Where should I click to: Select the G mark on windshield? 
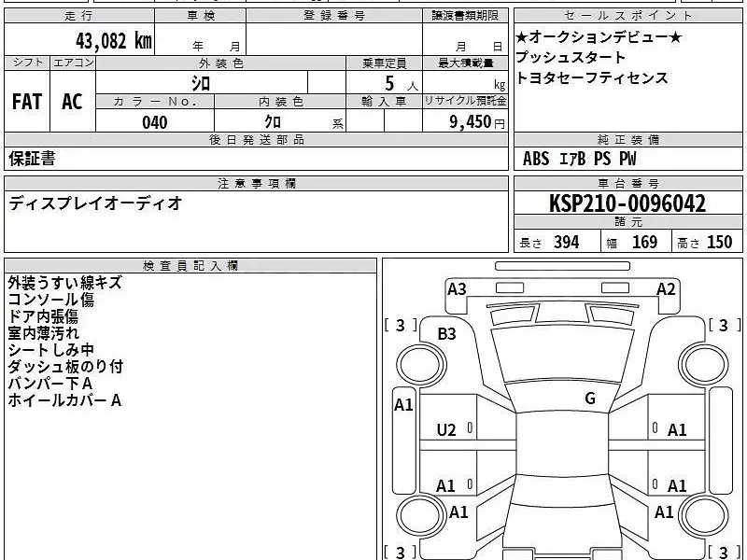590,398
